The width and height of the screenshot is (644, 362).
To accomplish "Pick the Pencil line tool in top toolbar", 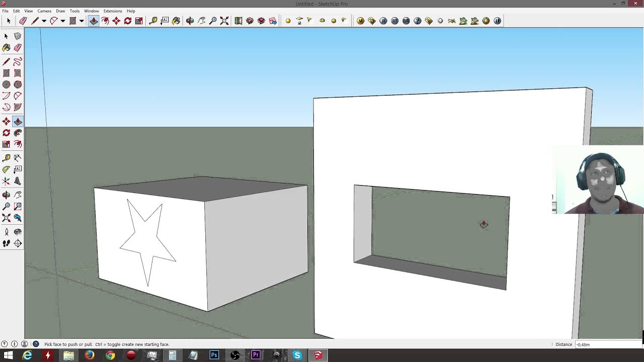I will [x=35, y=21].
